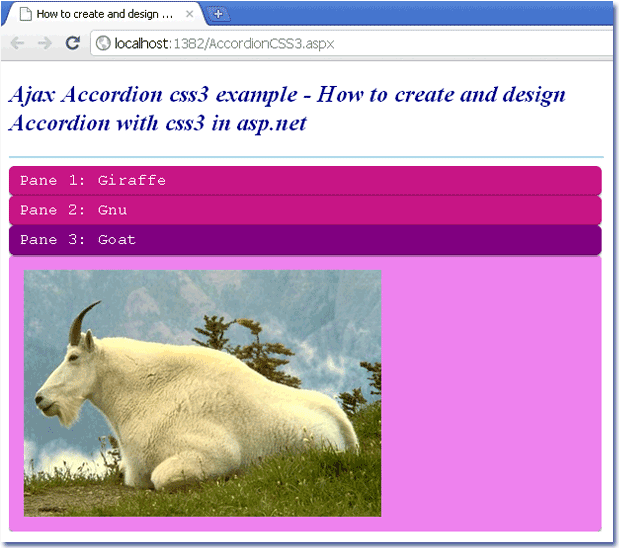The image size is (619, 548).
Task: Select the 'How to create and design' tab
Action: click(x=105, y=15)
